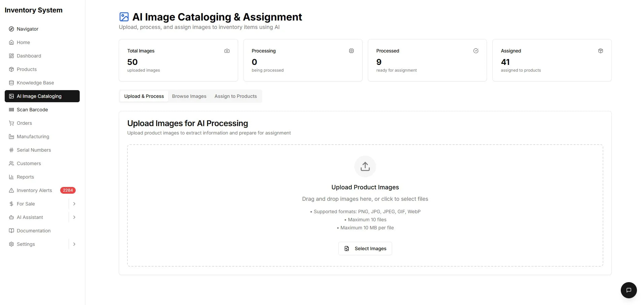Go to the Customers page

pos(42,163)
